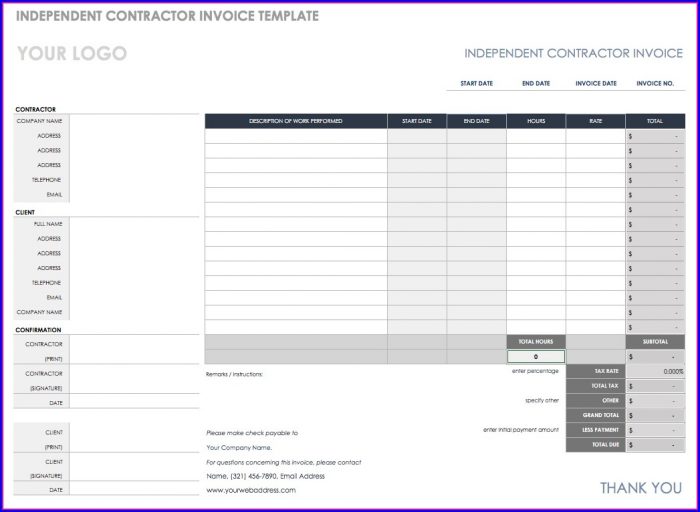Click the 'INDEPENDENT CONTRACTOR INVOICE TEMPLATE' page title
Screen dimensions: 700x512
pyautogui.click(x=167, y=16)
